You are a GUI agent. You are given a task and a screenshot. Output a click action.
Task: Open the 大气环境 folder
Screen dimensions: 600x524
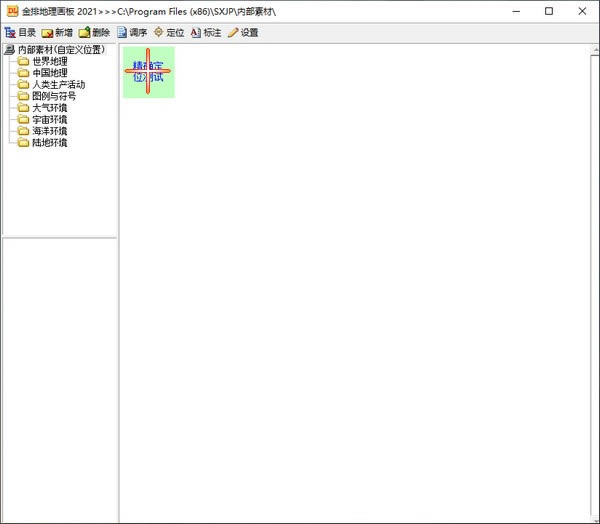[x=49, y=108]
